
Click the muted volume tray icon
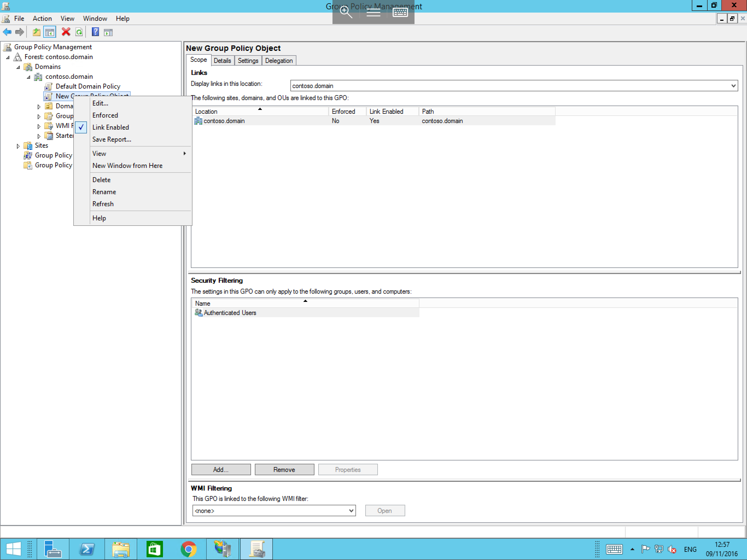(672, 549)
